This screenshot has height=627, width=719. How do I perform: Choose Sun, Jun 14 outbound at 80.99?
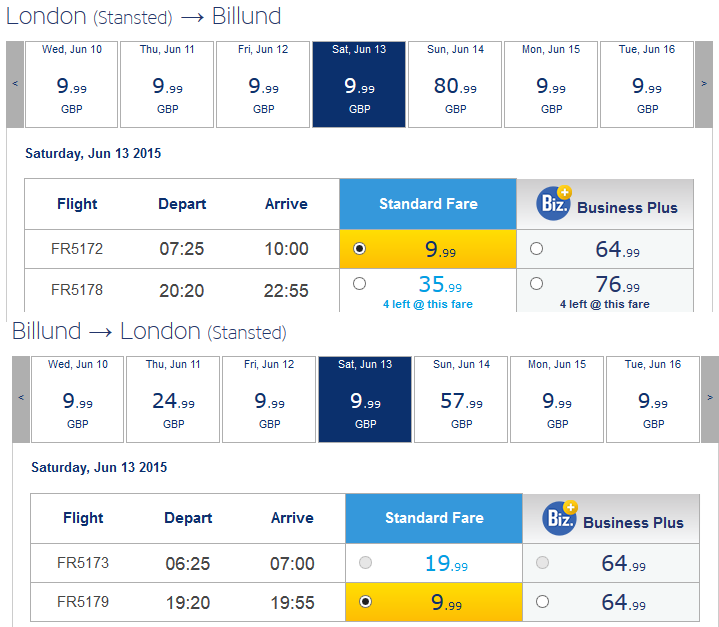[455, 84]
